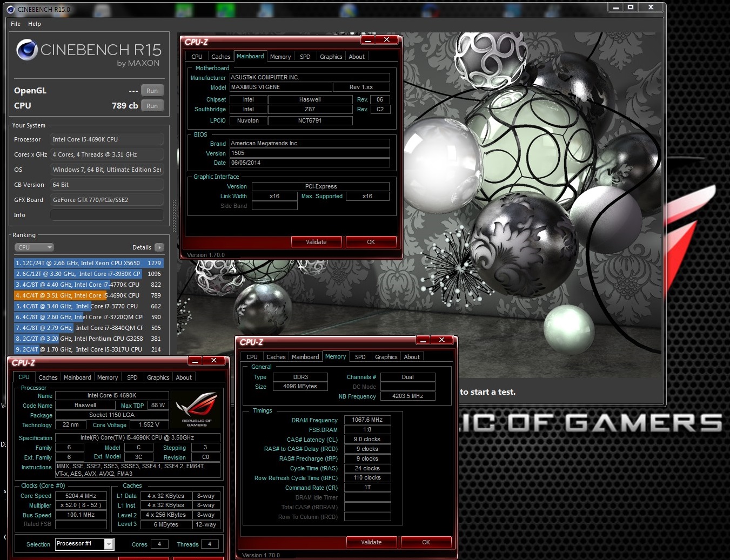730x560 pixels.
Task: Maximize the Cinebench R15.0 window
Action: click(630, 7)
